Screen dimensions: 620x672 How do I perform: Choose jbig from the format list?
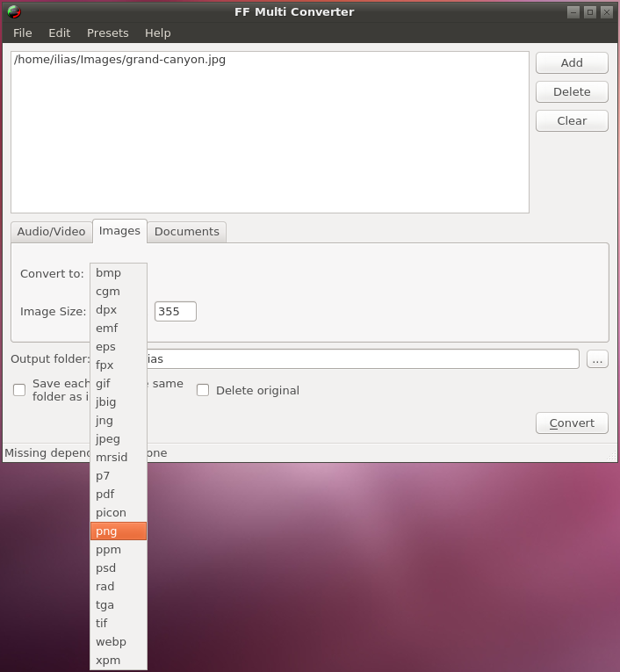[x=119, y=402]
